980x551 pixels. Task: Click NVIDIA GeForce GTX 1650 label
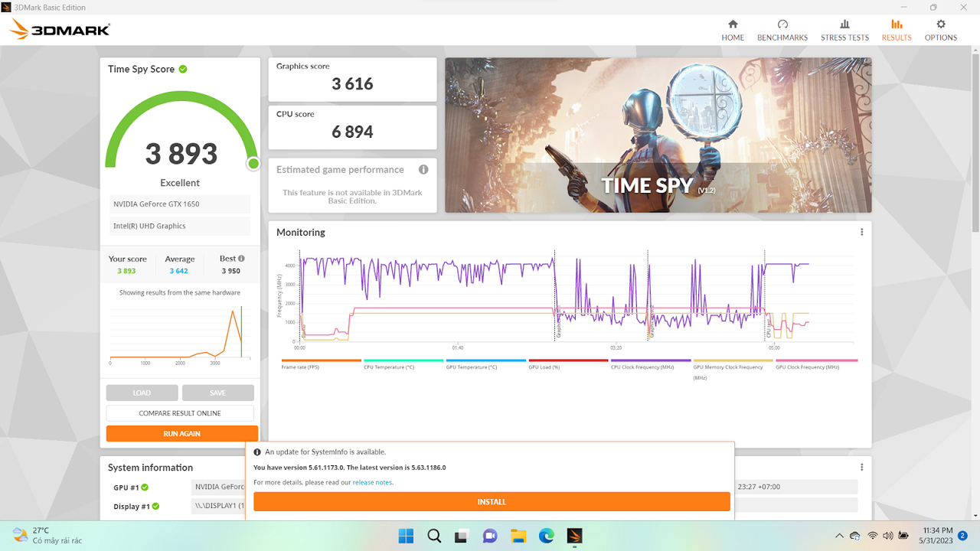click(156, 204)
